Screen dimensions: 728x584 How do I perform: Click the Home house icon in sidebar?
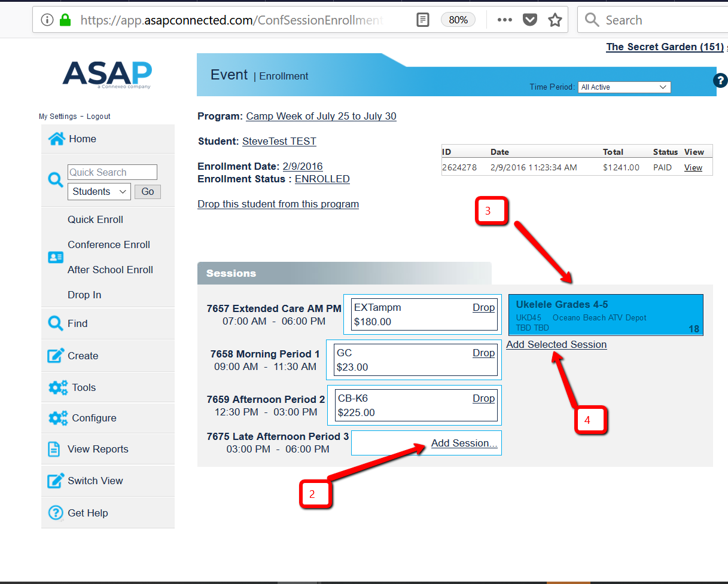[56, 139]
